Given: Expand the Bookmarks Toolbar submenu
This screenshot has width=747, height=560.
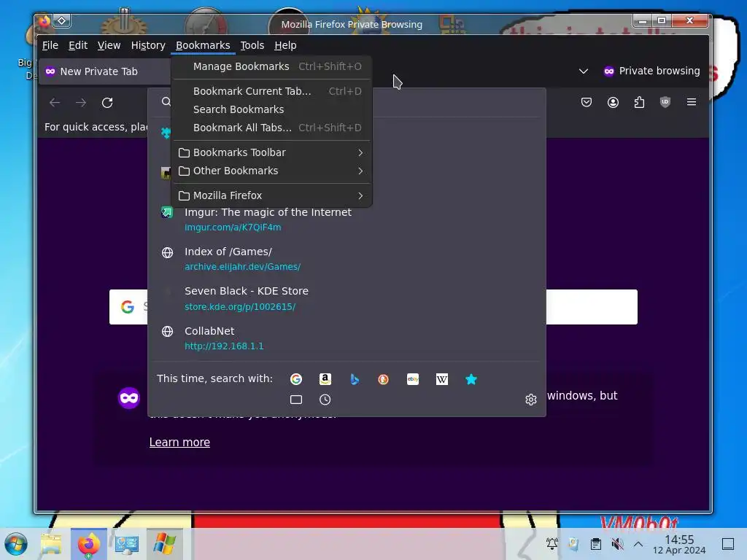Looking at the screenshot, I should point(271,152).
